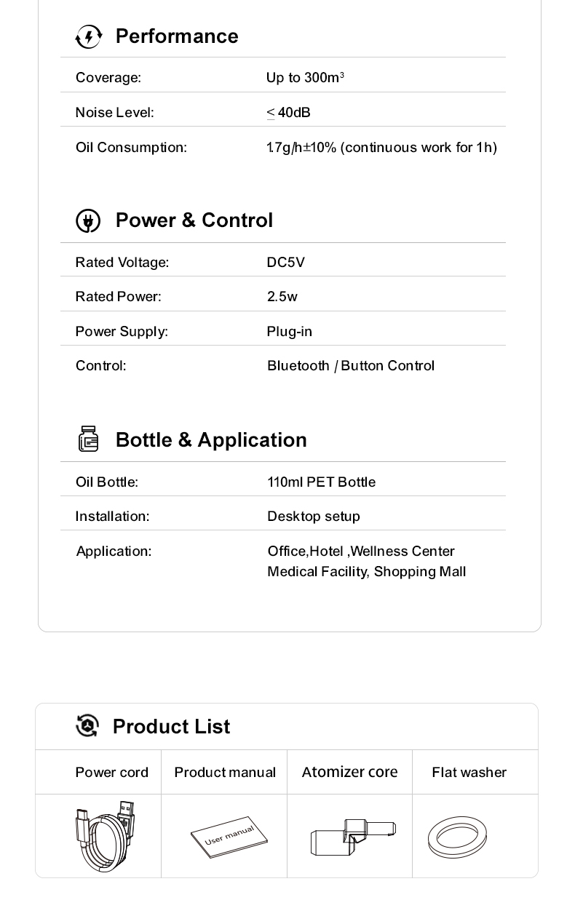Screen dimensions: 575x924
Task: Click the Bluetooth / Button Control value
Action: point(351,366)
